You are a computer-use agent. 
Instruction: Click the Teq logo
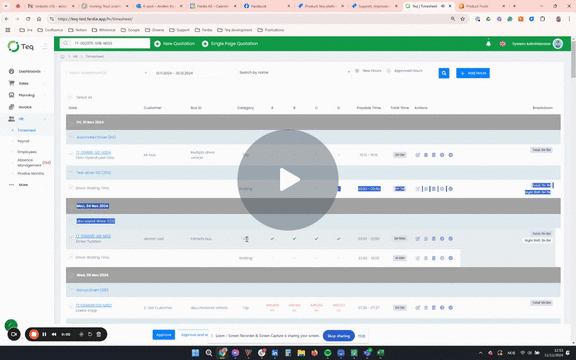21,46
